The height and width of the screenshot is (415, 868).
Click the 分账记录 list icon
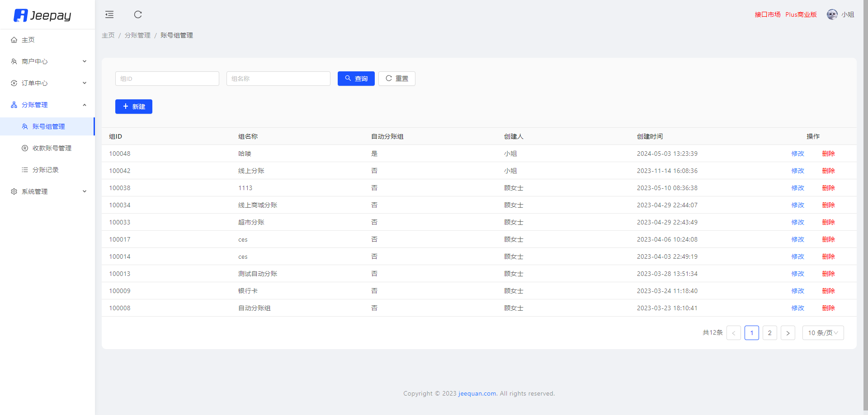click(25, 170)
